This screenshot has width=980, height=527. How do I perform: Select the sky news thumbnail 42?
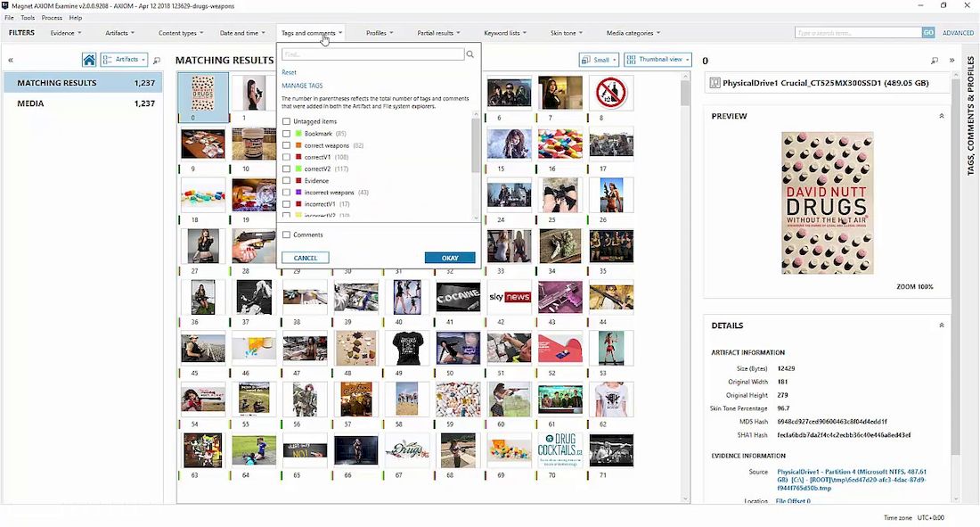pos(510,297)
